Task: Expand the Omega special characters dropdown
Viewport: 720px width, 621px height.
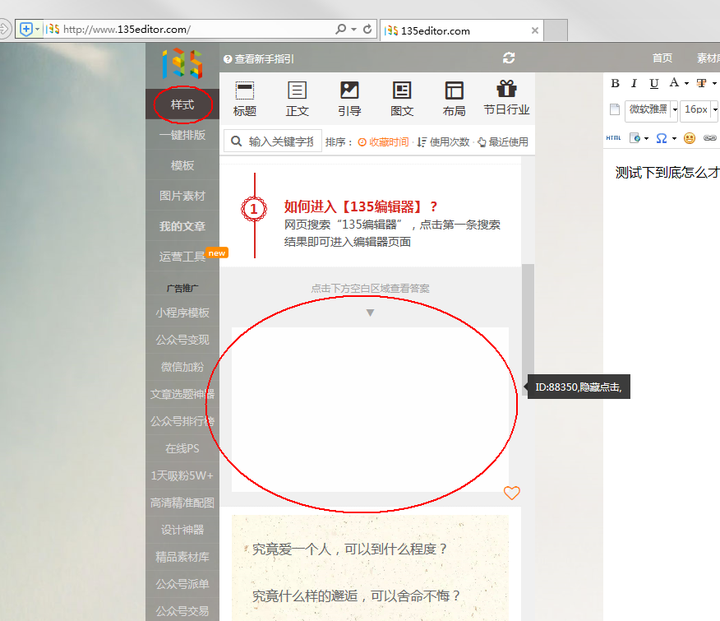Action: 674,138
